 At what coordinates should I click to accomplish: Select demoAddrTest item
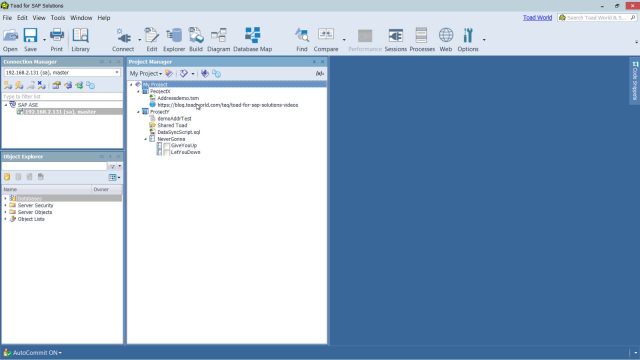tap(174, 119)
